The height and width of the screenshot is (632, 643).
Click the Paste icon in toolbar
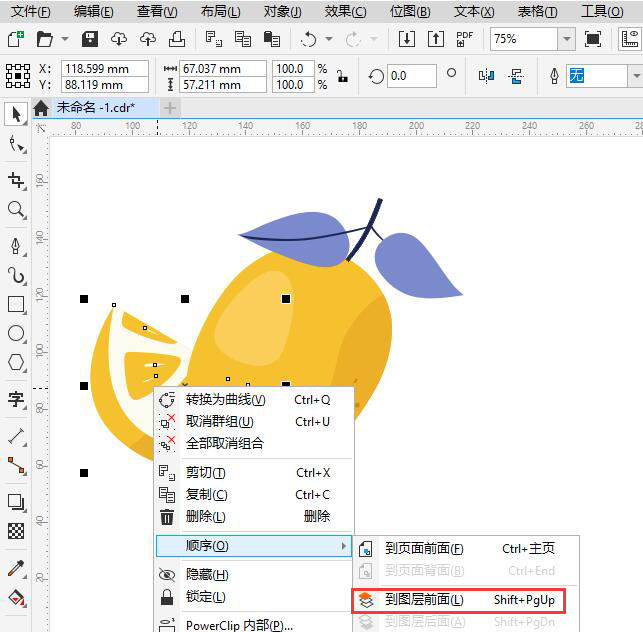[x=271, y=39]
